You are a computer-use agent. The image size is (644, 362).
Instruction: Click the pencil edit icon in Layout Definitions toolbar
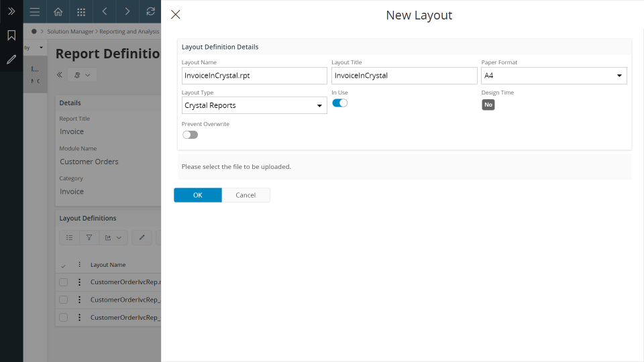142,237
